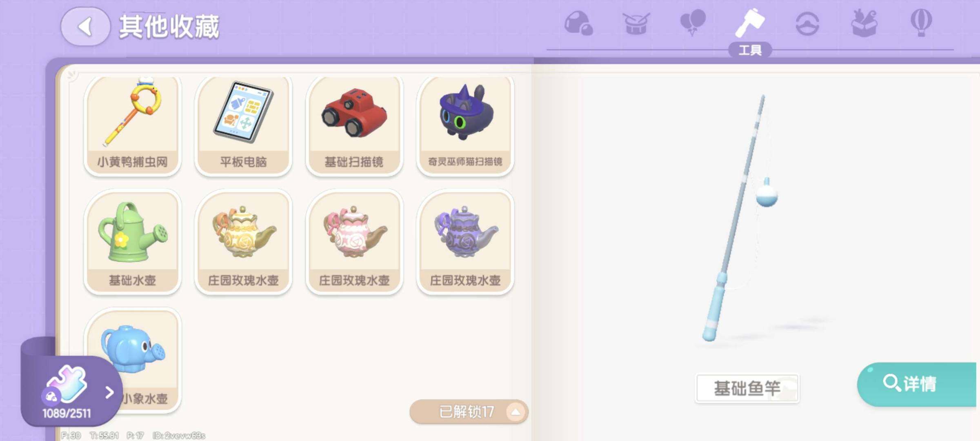Go back using the arrow button

tap(85, 27)
